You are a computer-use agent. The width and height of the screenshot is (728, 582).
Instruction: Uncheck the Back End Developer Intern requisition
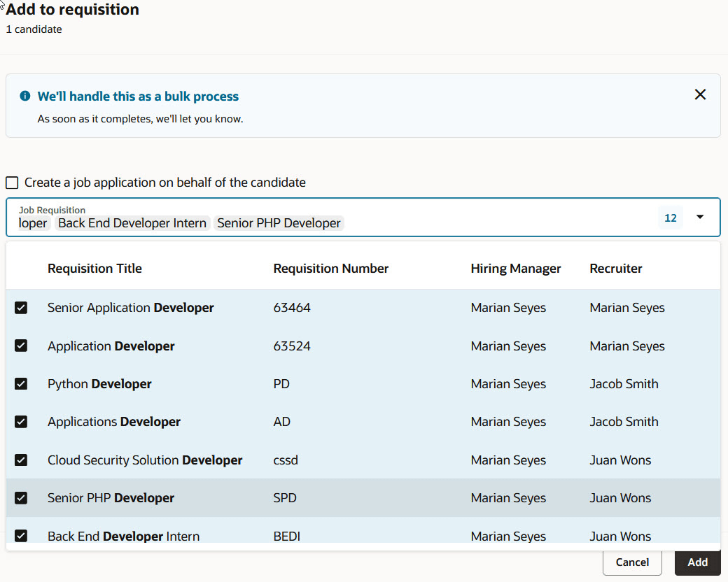click(x=21, y=535)
